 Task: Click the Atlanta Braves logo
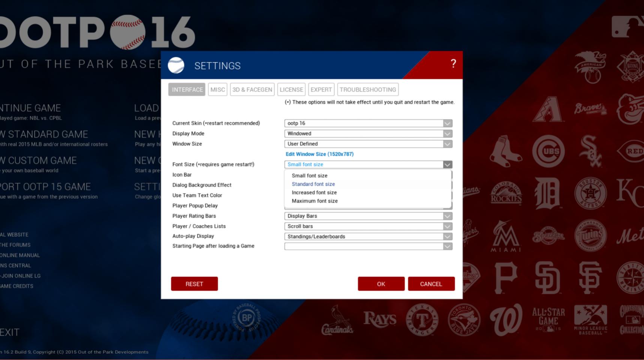point(590,109)
